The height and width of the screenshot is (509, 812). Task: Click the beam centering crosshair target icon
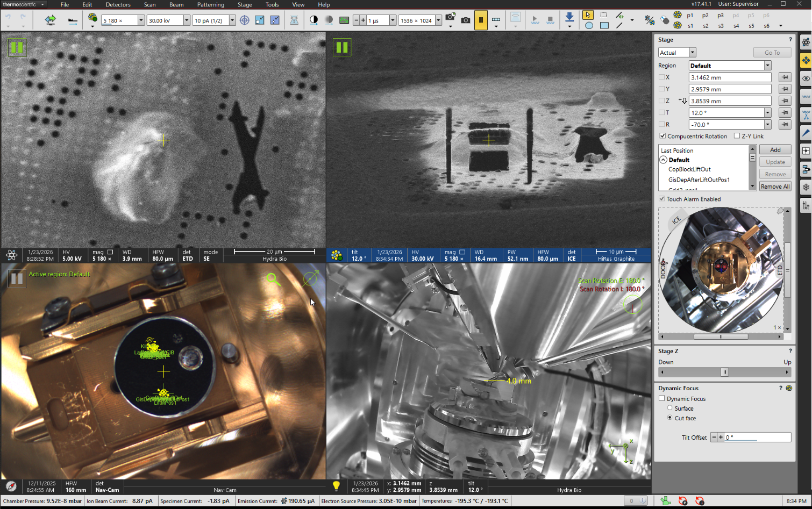pyautogui.click(x=245, y=20)
